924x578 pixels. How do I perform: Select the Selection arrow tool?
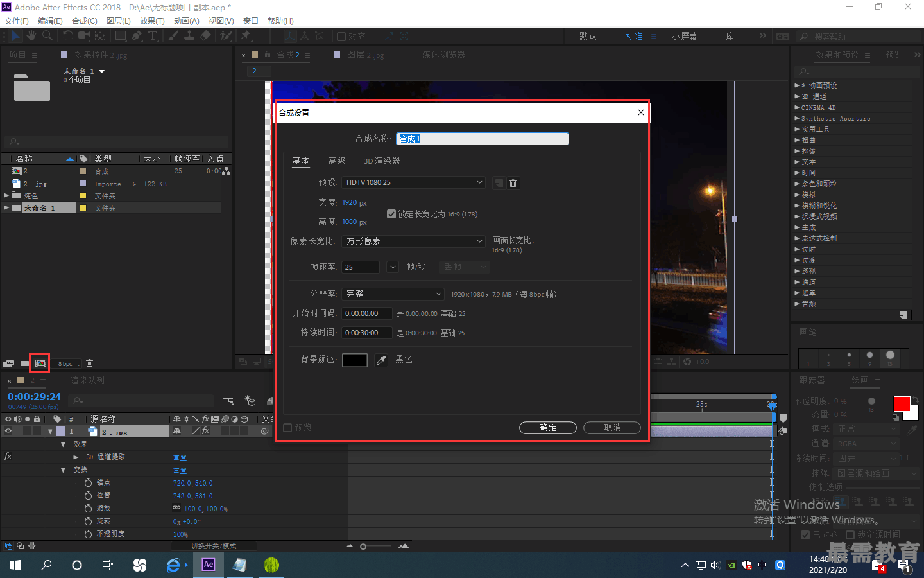click(x=16, y=36)
